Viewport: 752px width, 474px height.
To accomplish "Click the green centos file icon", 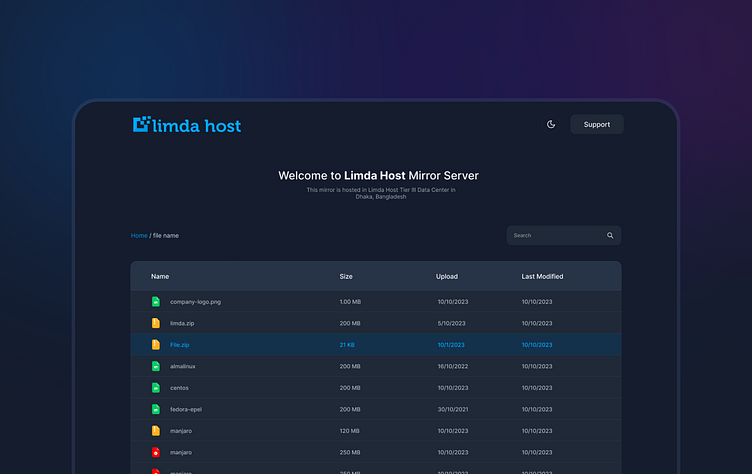I will click(x=156, y=388).
